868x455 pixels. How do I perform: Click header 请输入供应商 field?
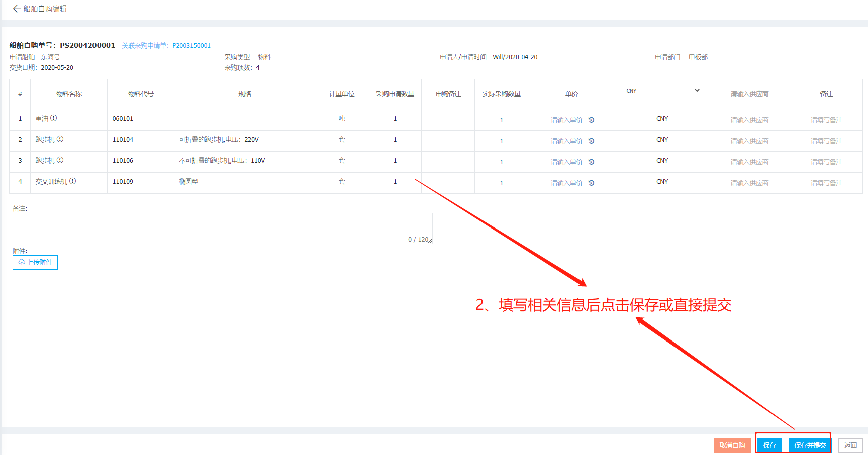pyautogui.click(x=749, y=94)
